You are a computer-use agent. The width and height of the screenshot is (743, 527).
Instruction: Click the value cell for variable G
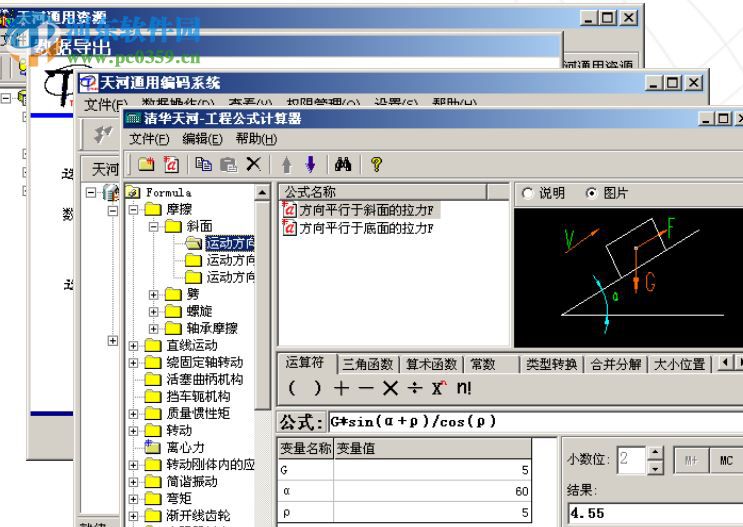tap(432, 470)
